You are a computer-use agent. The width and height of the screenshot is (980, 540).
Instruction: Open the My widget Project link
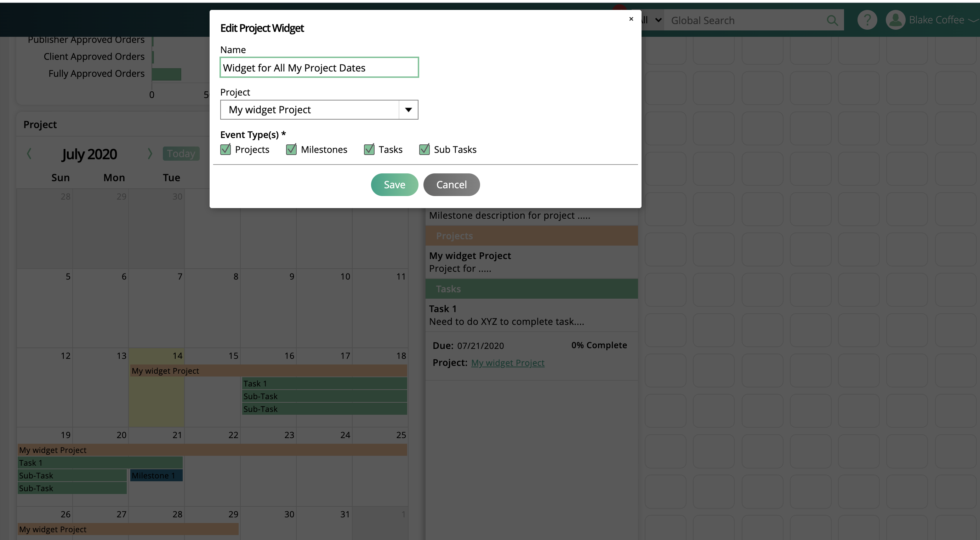508,363
